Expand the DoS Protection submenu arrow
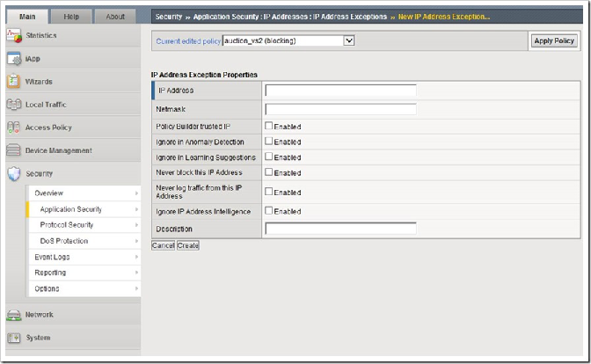 (x=136, y=241)
